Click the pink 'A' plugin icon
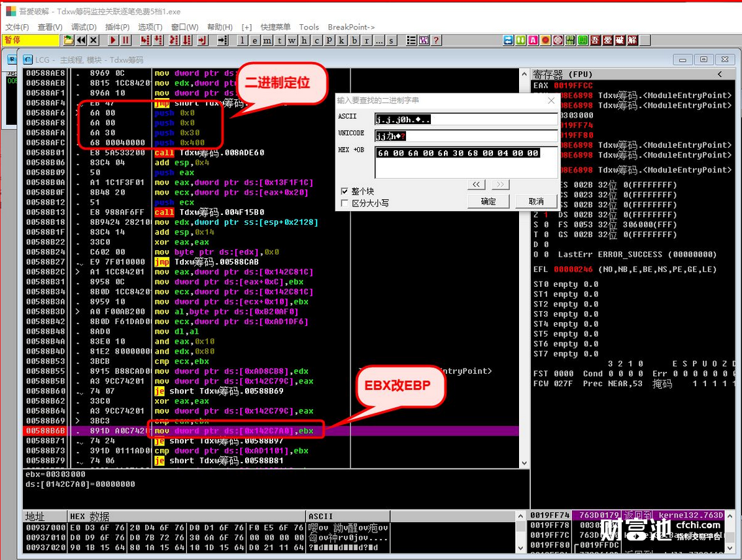The image size is (742, 560). pos(533,41)
